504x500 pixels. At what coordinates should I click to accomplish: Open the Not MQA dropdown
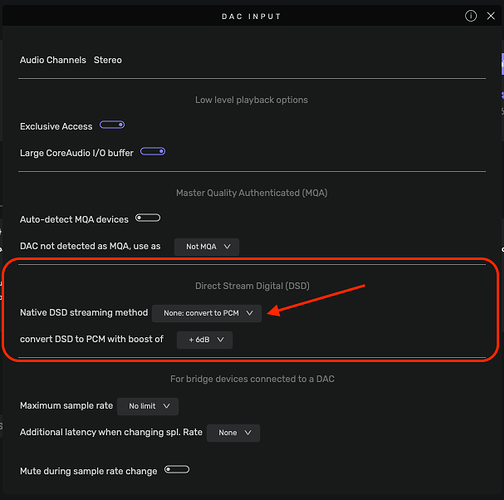[x=207, y=247]
